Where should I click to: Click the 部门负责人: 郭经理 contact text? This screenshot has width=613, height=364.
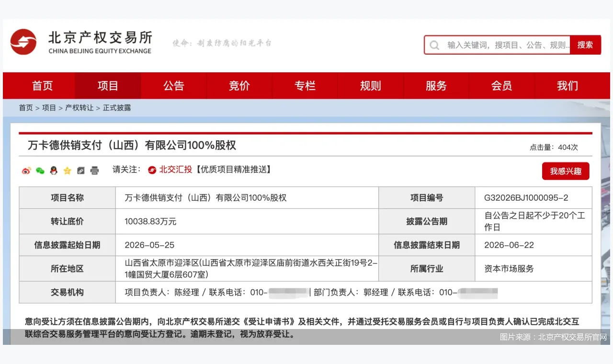(351, 292)
